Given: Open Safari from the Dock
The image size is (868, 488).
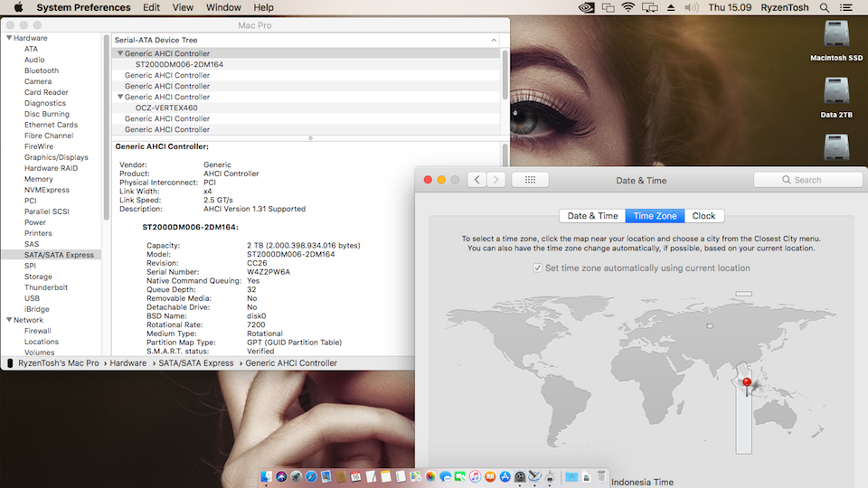Looking at the screenshot, I should [x=309, y=476].
